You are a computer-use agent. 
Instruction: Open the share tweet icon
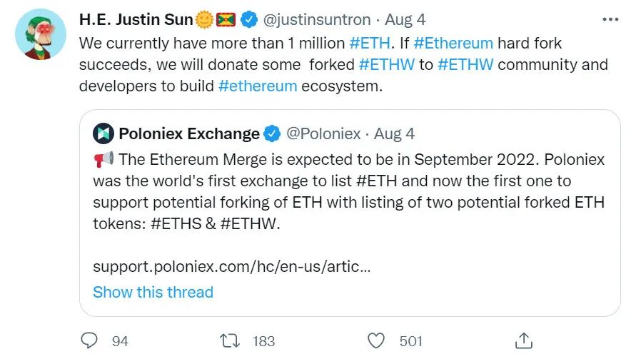point(523,340)
